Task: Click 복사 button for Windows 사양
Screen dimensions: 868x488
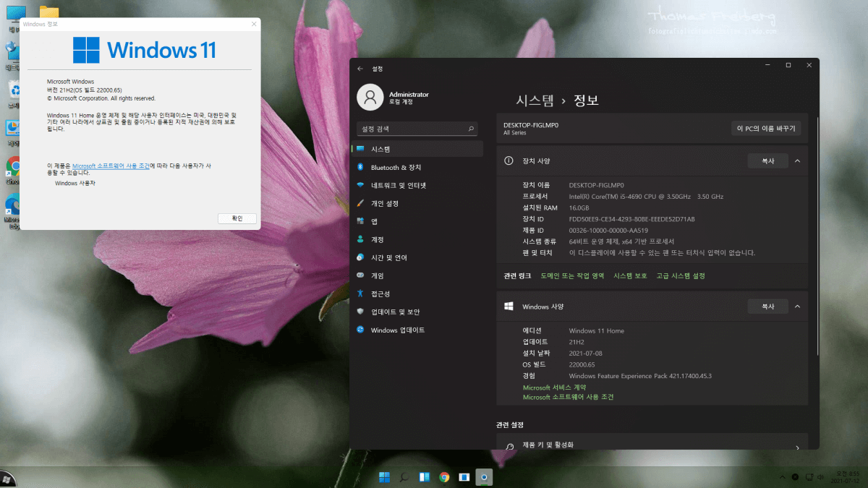Action: click(767, 307)
